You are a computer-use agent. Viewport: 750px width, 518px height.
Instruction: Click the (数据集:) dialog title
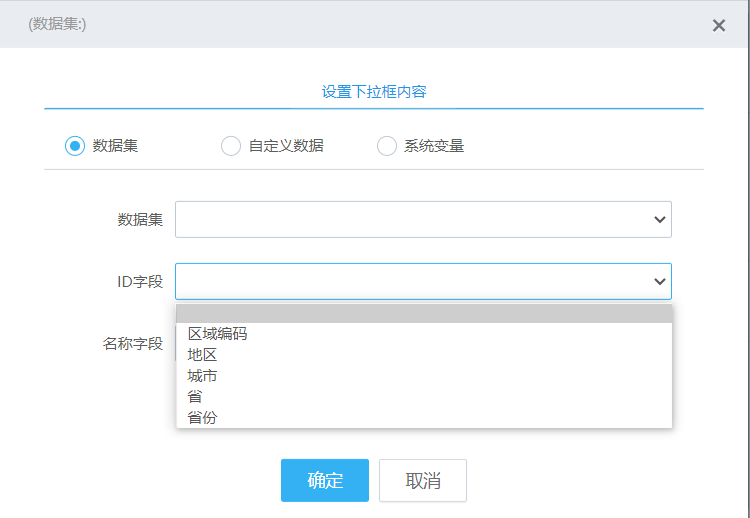[x=57, y=24]
